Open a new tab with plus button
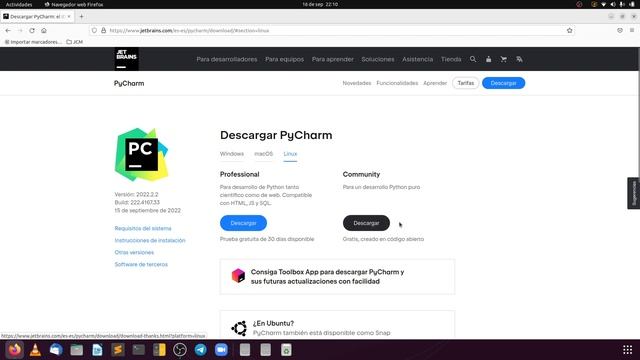Screen dimensions: 640x360 click(x=81, y=17)
